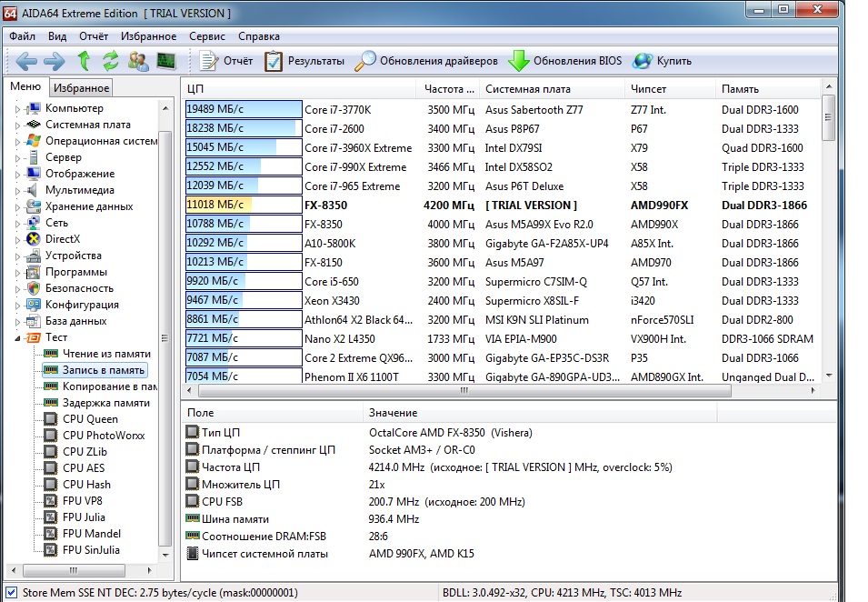This screenshot has width=868, height=602.
Task: Expand the Сервер tree node
Action: 17,158
